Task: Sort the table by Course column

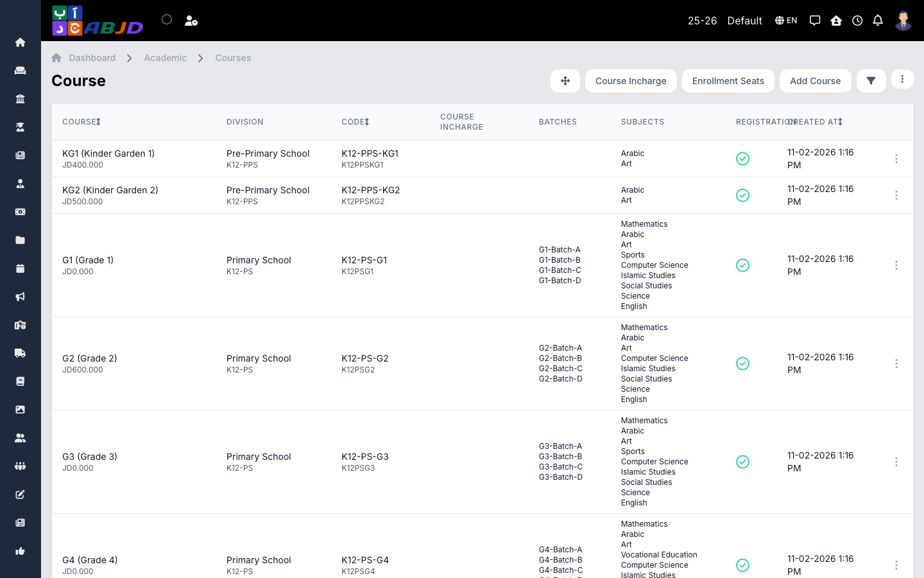Action: [x=81, y=122]
